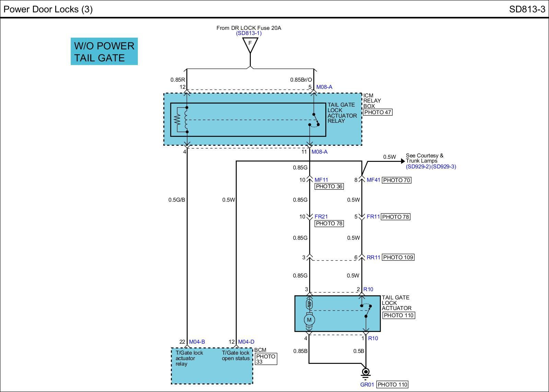Click the motor M symbol in actuator
The height and width of the screenshot is (392, 549).
click(x=309, y=320)
